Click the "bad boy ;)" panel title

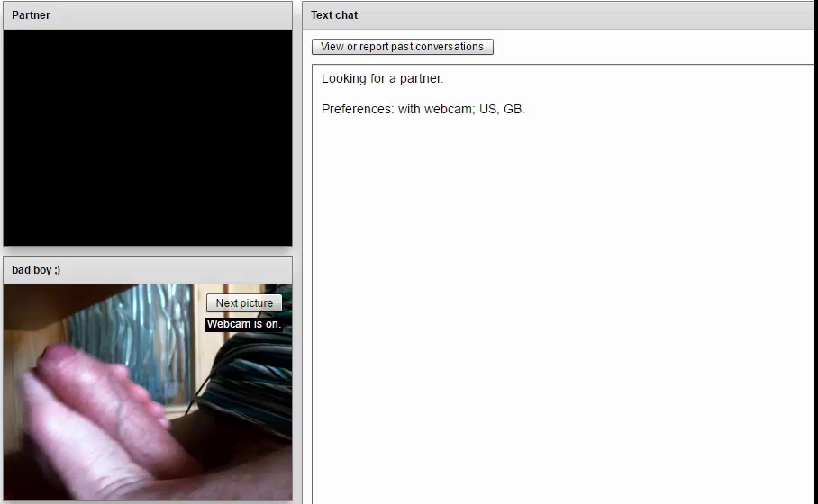click(x=36, y=270)
